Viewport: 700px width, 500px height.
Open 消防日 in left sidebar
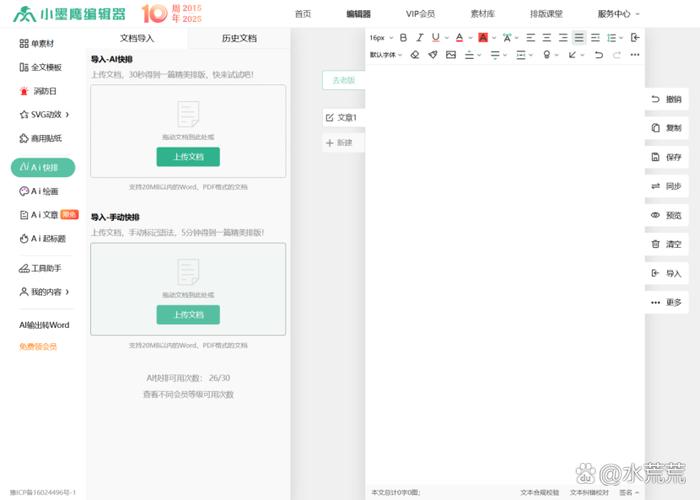38,91
